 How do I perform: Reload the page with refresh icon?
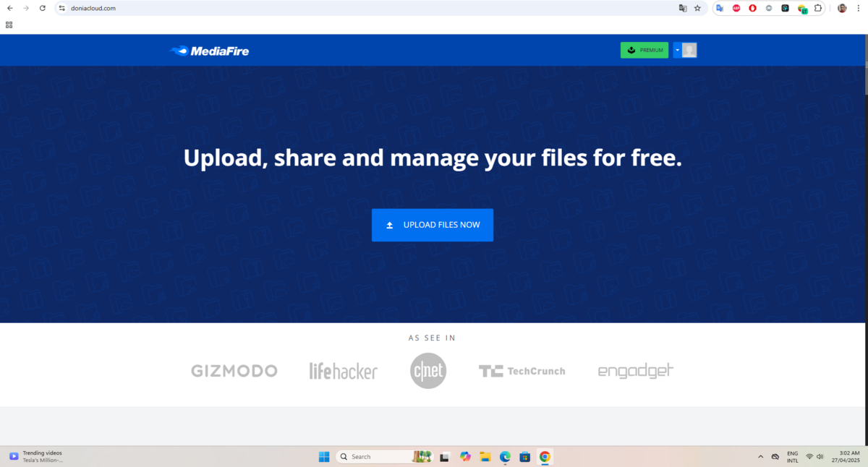tap(43, 8)
